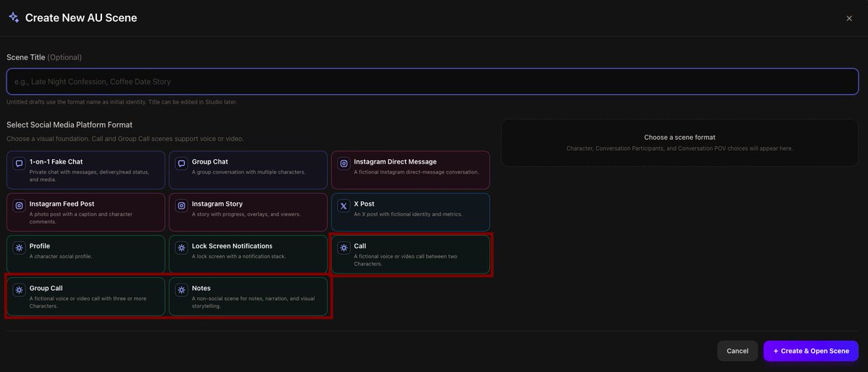Viewport: 868px width, 372px height.
Task: Click the Instagram icon on Instagram Direct Message
Action: [x=344, y=164]
